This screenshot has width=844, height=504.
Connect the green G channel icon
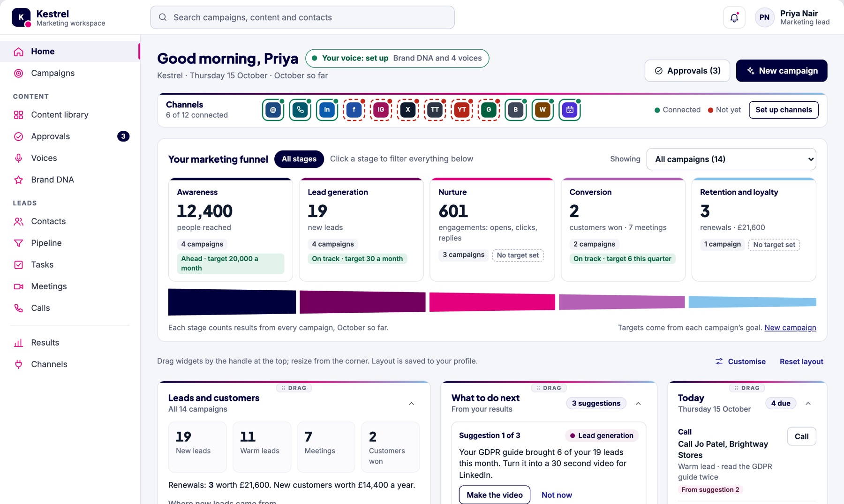[489, 110]
